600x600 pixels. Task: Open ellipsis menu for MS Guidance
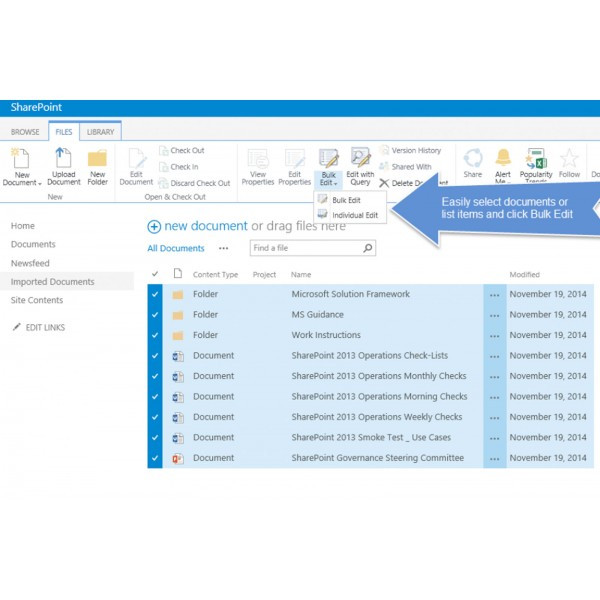pos(494,316)
